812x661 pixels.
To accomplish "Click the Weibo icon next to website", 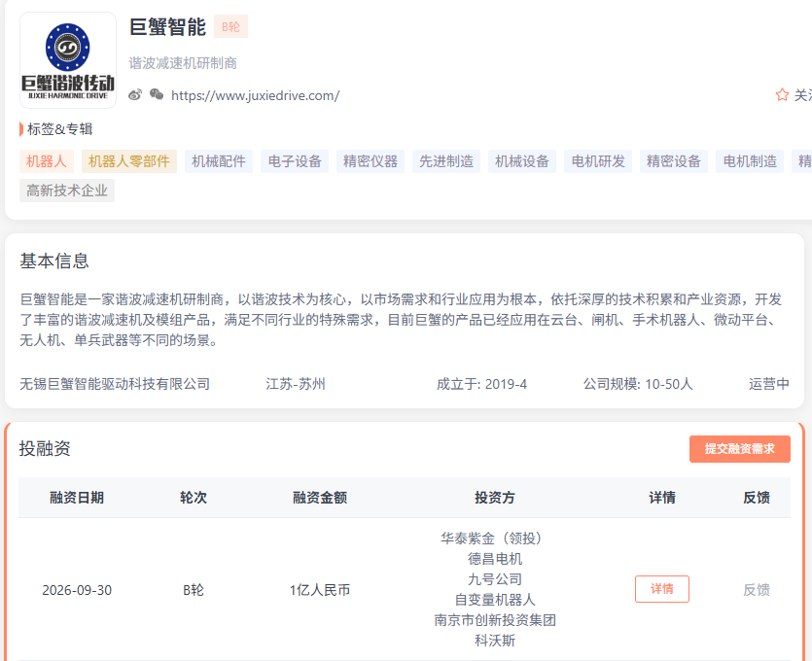I will point(135,94).
